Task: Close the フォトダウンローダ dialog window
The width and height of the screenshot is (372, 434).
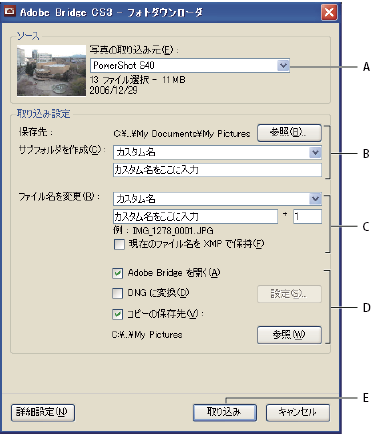Action: pos(329,13)
